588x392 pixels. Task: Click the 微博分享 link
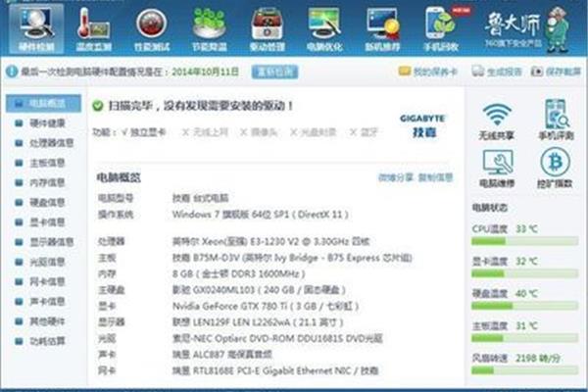(x=395, y=177)
